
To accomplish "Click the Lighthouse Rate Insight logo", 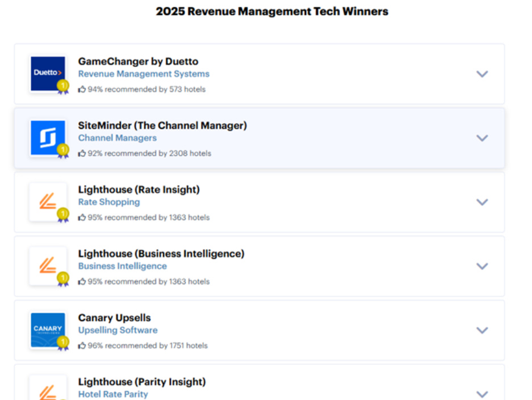I will click(x=48, y=201).
